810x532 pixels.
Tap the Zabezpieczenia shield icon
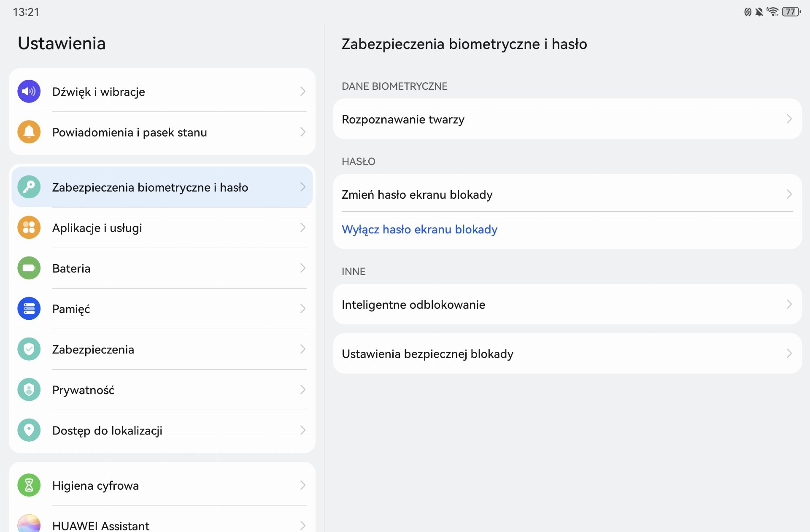pyautogui.click(x=29, y=349)
